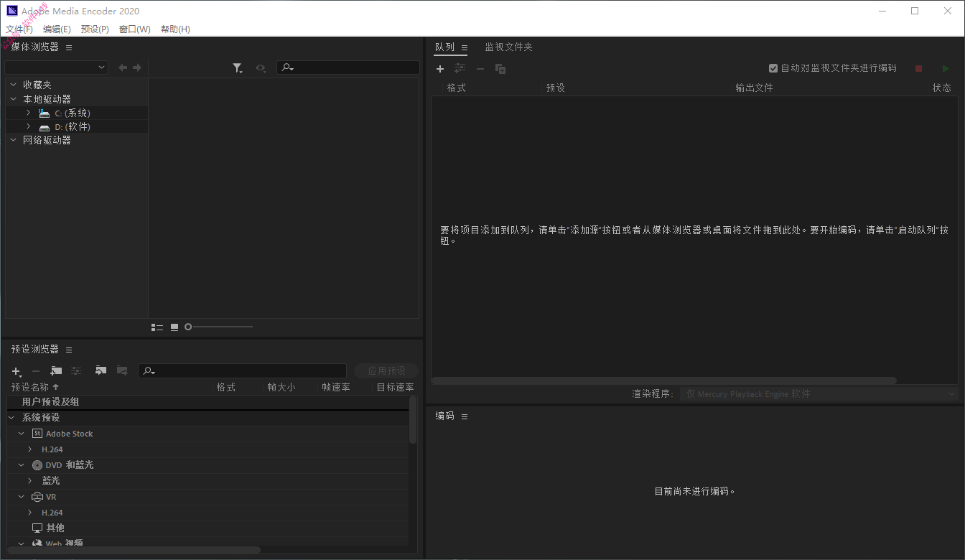Click the 目标速率 column header
Screen dimensions: 965x560
[x=396, y=387]
